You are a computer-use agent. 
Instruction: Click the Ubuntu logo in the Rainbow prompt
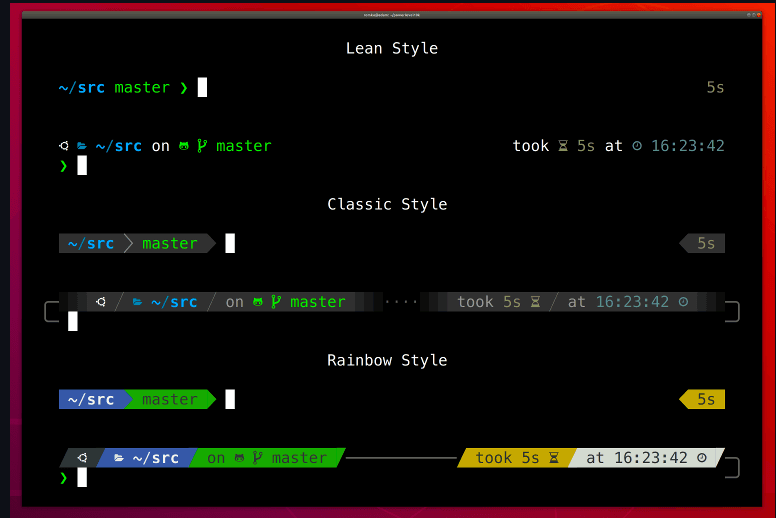coord(82,458)
